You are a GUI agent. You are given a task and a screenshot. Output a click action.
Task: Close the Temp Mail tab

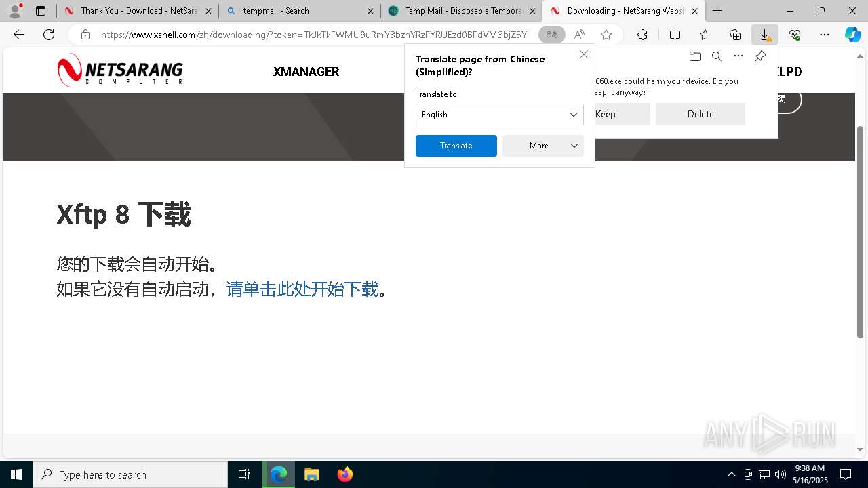(x=532, y=11)
